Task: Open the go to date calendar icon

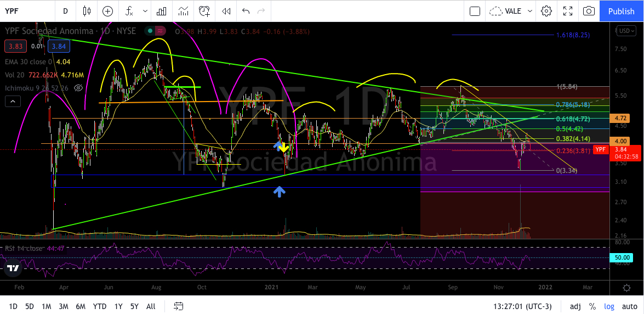Action: coord(179,306)
